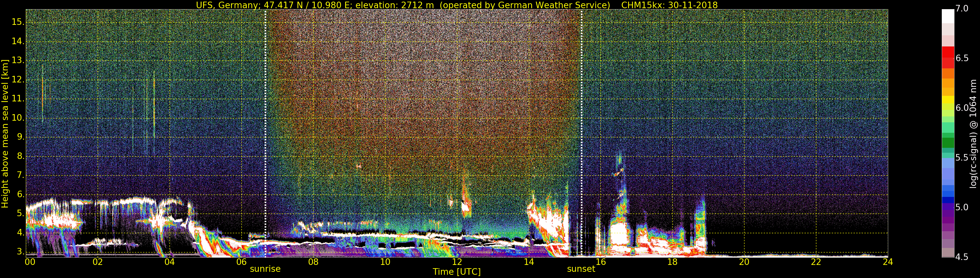Viewport: 980px width, 278px height.
Task: Click colorbar tick label '5.0'
Action: (x=962, y=208)
